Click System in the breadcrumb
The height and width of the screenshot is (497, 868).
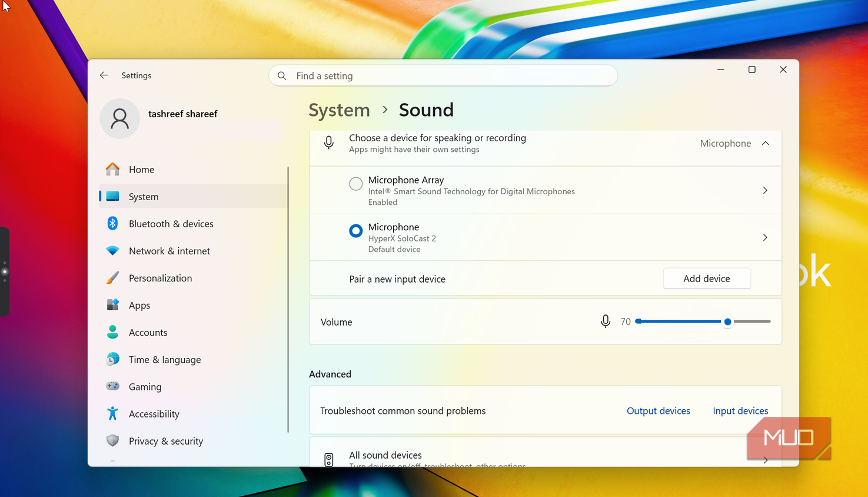pyautogui.click(x=340, y=110)
